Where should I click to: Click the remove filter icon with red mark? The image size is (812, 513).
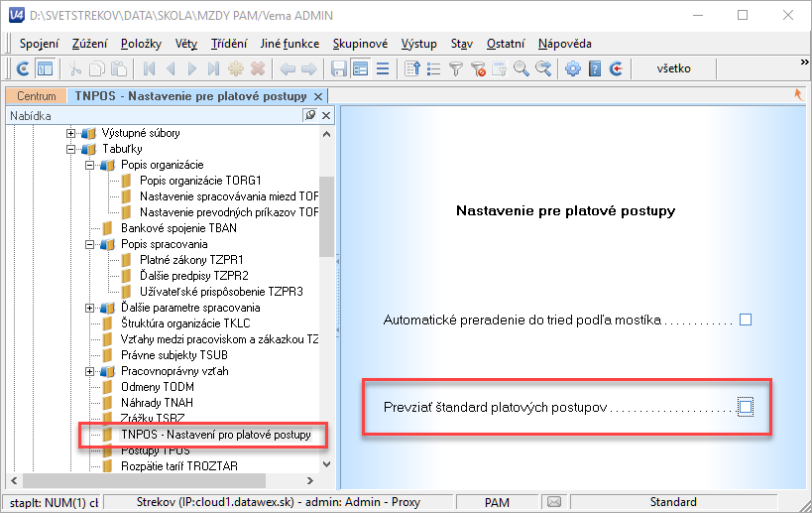tap(478, 68)
